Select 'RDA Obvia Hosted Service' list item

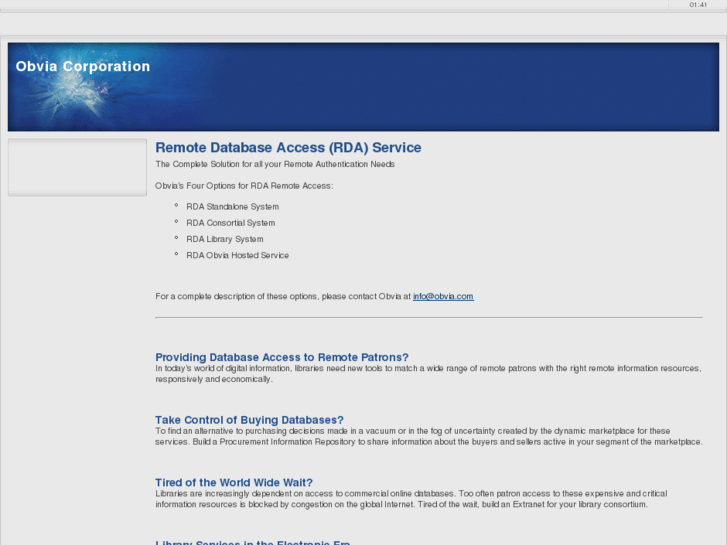pos(237,256)
